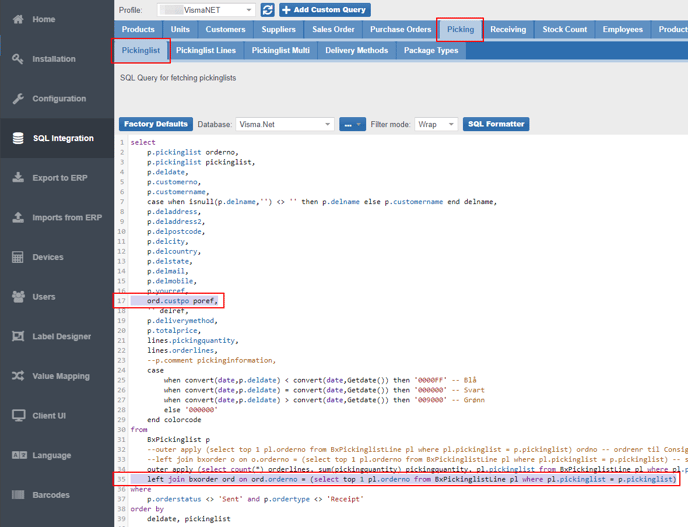
Task: Open Value Mapping from the sidebar
Action: [x=57, y=376]
